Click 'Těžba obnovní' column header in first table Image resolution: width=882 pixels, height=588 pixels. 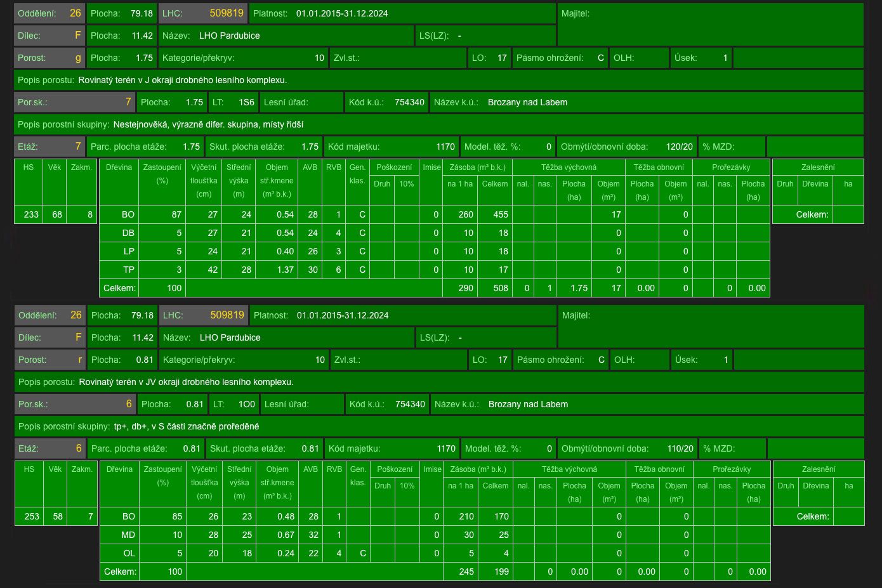[x=659, y=167]
